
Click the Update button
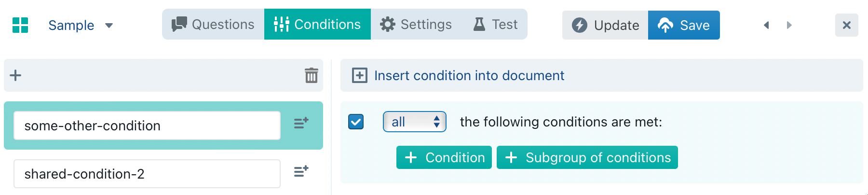coord(605,25)
